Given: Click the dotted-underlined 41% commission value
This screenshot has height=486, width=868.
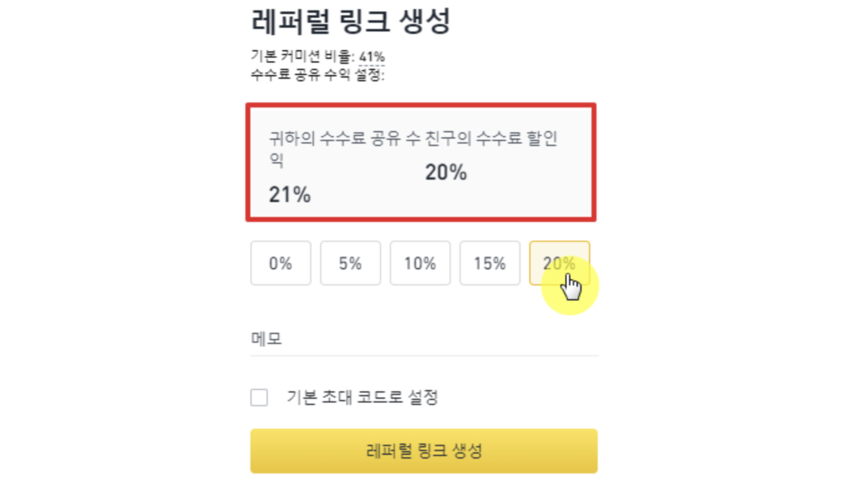Looking at the screenshot, I should pyautogui.click(x=371, y=57).
